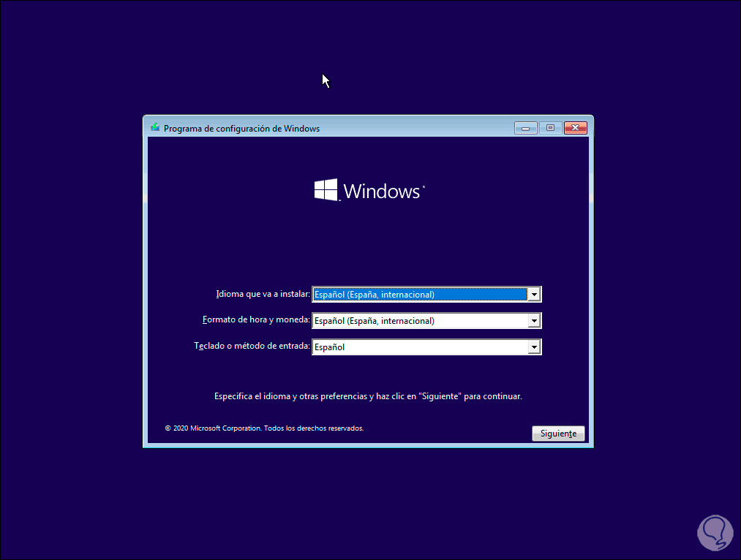This screenshot has height=560, width=741.
Task: Maximize the Windows setup window
Action: point(550,128)
